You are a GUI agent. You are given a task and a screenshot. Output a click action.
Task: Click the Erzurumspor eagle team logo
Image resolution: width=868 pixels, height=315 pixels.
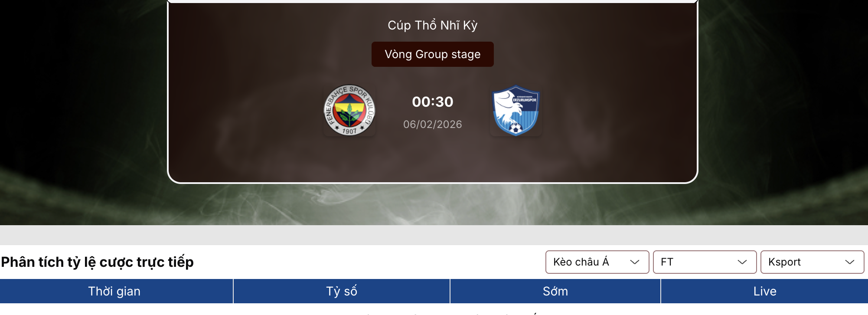click(x=516, y=110)
